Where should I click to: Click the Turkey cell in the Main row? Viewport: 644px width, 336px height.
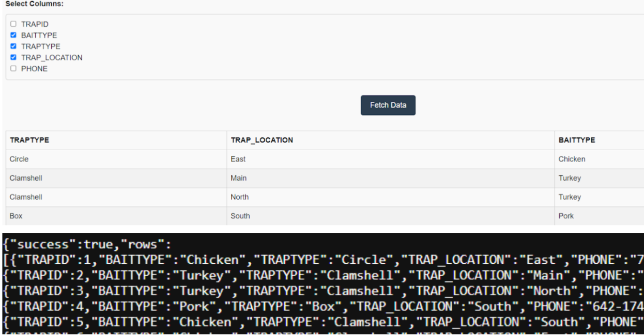coord(570,178)
